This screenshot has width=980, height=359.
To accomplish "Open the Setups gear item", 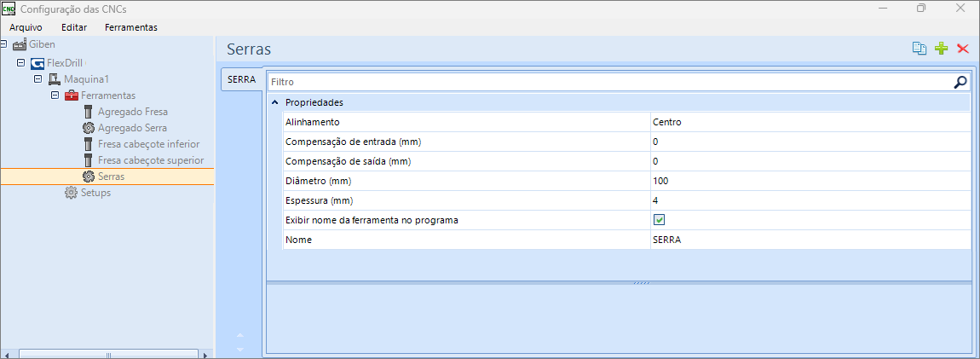I will click(72, 193).
